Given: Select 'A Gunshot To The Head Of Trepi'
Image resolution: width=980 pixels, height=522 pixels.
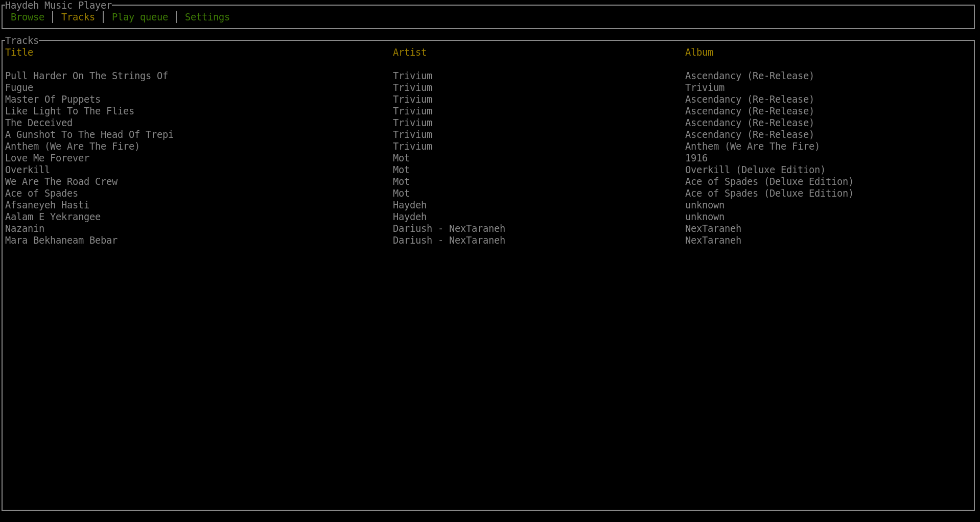Looking at the screenshot, I should click(89, 134).
